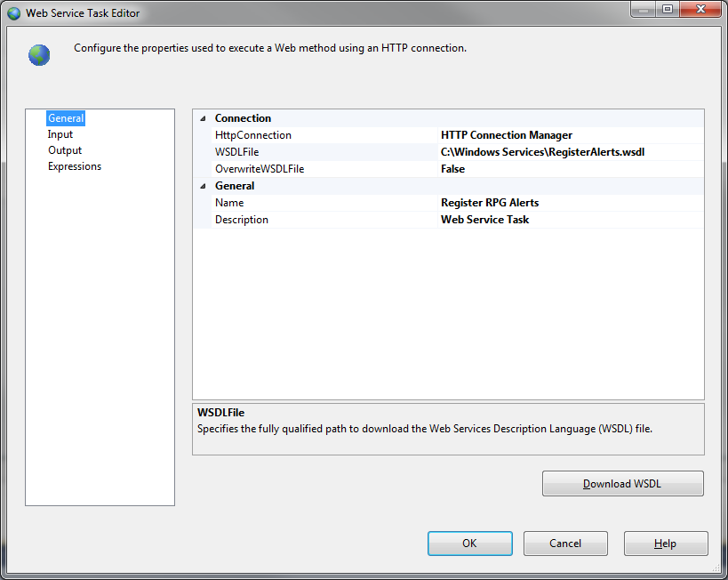Select the General page in left list
Image resolution: width=728 pixels, height=580 pixels.
[x=66, y=118]
